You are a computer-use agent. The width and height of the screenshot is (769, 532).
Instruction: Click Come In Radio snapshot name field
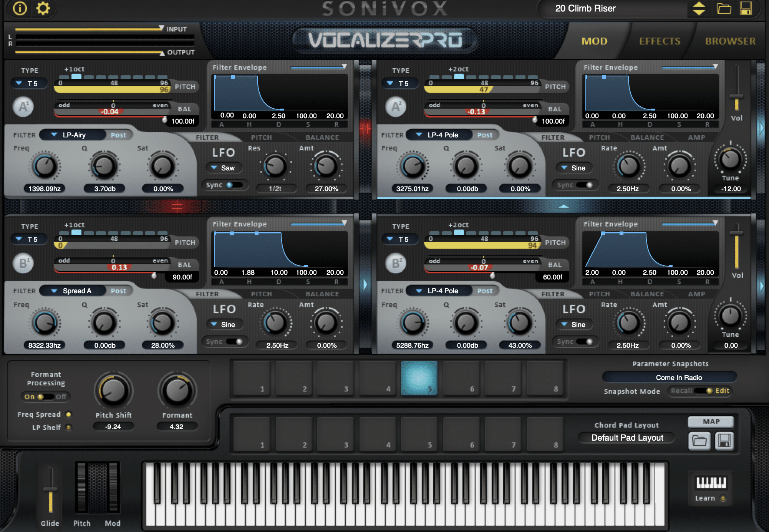670,377
